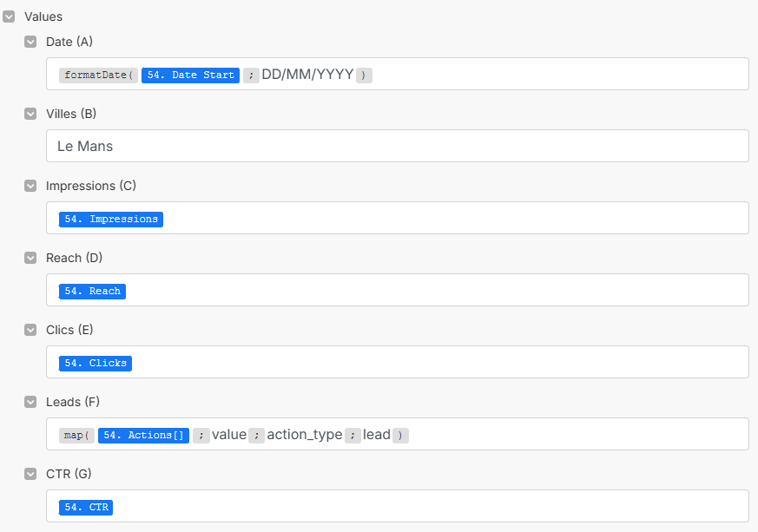Click the closing parenthesis of map formula
The height and width of the screenshot is (532, 758).
(x=401, y=436)
